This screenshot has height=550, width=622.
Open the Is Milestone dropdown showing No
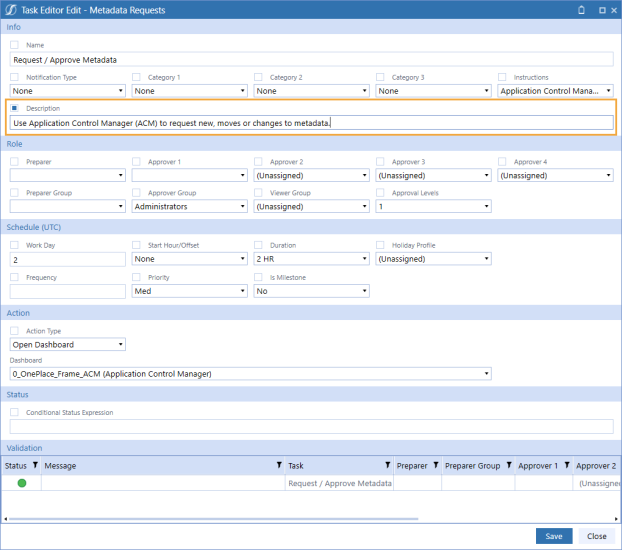[311, 291]
